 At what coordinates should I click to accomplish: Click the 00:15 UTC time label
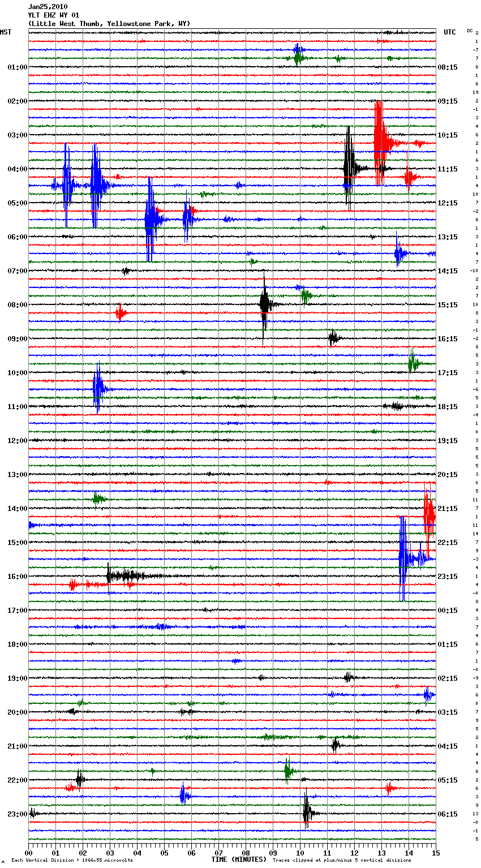[x=448, y=611]
